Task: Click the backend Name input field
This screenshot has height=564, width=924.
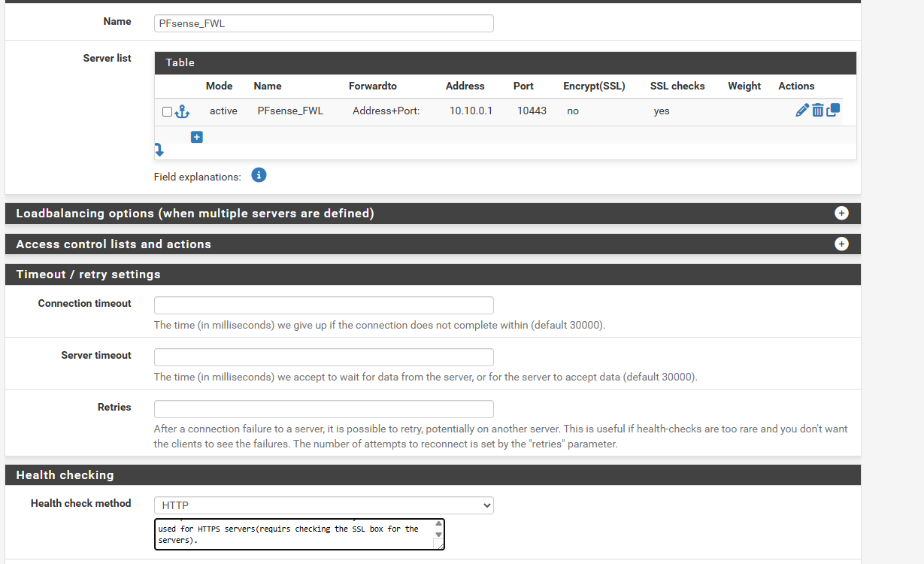Action: [x=324, y=23]
